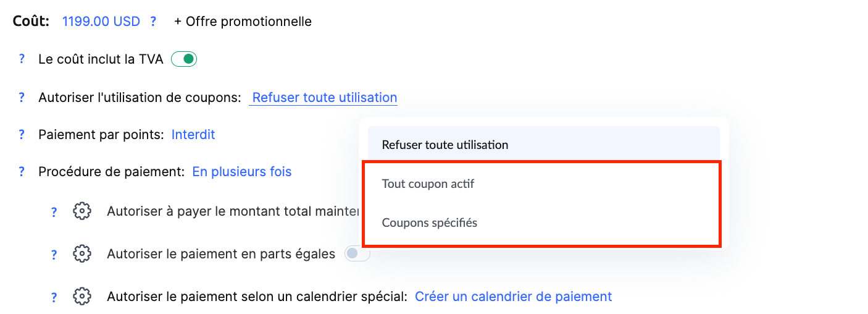The image size is (868, 314).
Task: Open help icon for calendrier spécial row
Action: [x=54, y=297]
